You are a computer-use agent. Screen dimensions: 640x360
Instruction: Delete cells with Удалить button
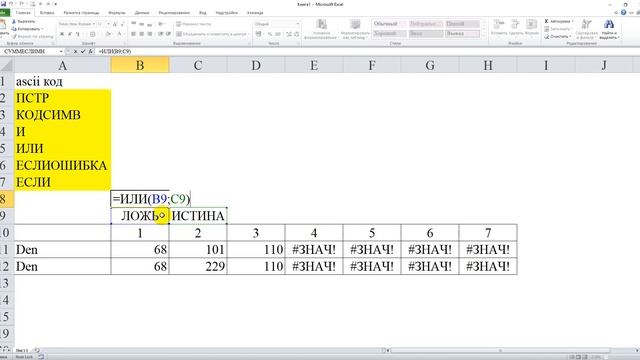tap(516, 28)
